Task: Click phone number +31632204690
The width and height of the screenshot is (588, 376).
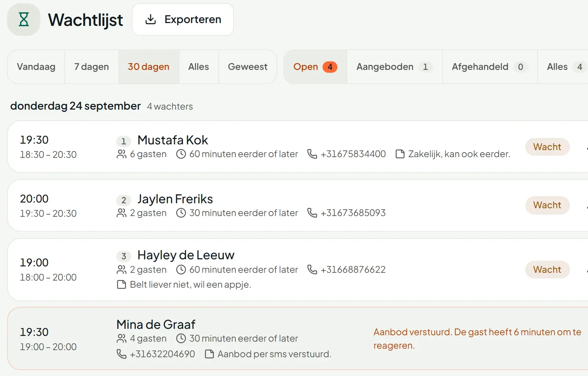Action: [x=162, y=354]
